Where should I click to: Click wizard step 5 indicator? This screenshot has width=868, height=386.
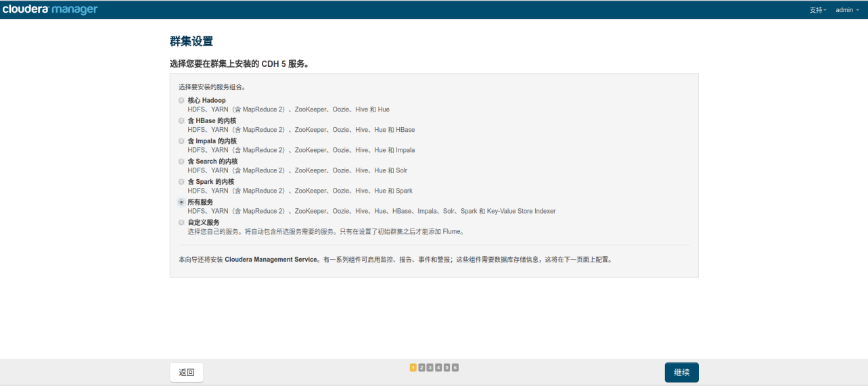[447, 367]
